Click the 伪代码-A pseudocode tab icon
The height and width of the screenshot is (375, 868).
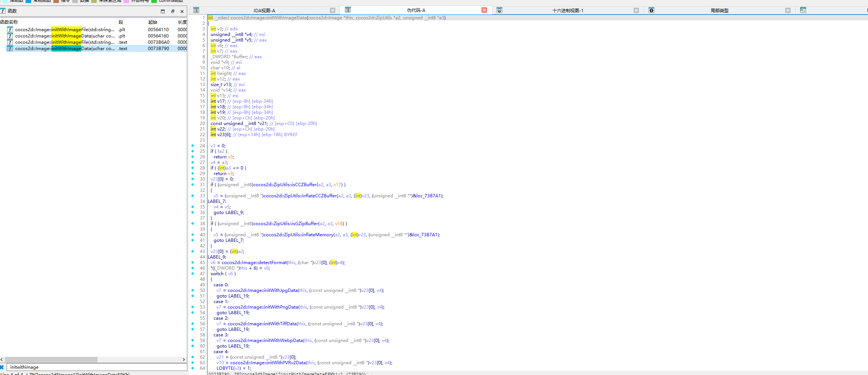click(347, 10)
